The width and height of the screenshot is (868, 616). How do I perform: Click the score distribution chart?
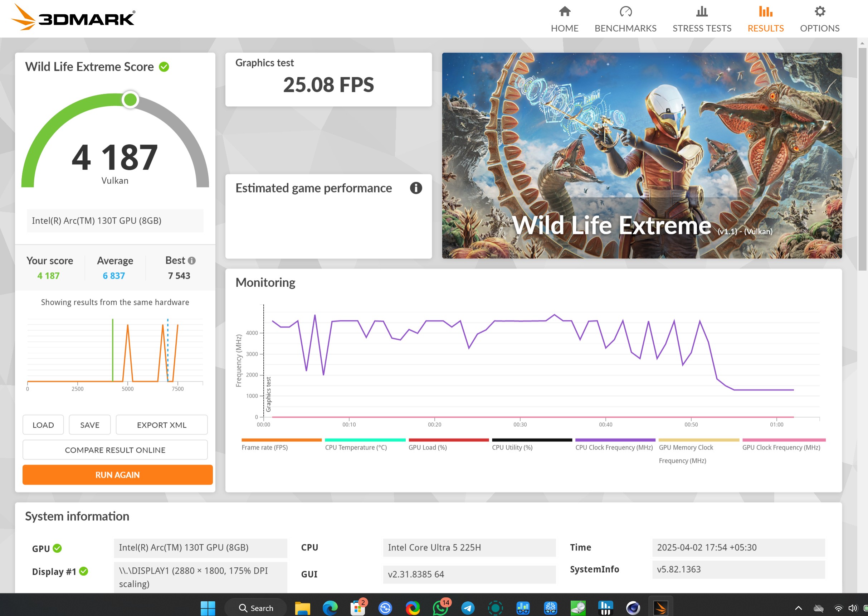pyautogui.click(x=115, y=355)
